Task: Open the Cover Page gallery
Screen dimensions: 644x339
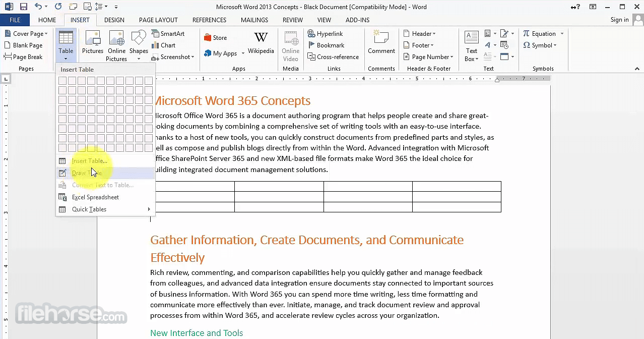Action: [x=26, y=34]
